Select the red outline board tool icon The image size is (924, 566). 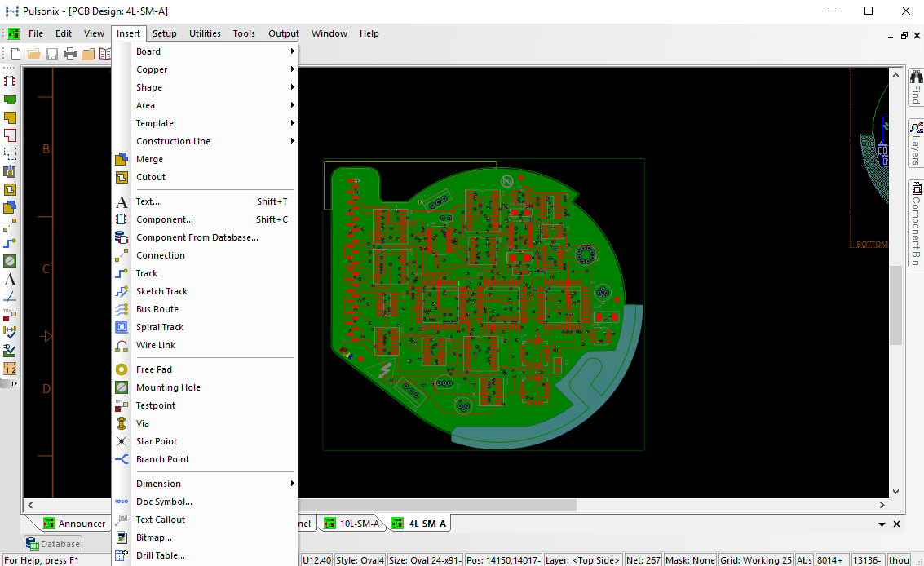tap(10, 135)
